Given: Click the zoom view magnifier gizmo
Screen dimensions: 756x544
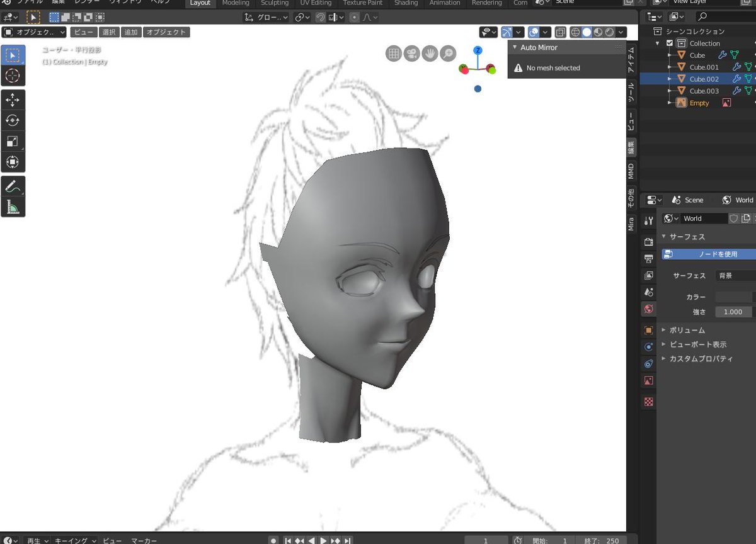Looking at the screenshot, I should [x=448, y=54].
